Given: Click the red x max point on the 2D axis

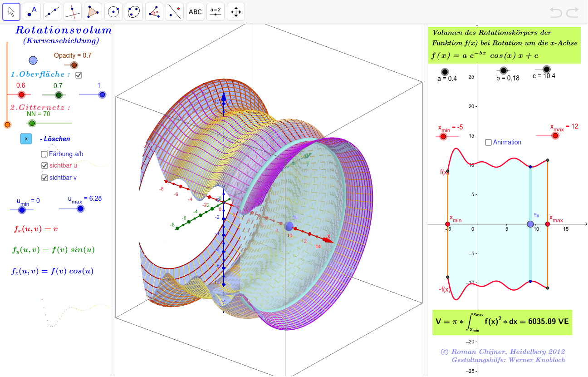Looking at the screenshot, I should click(548, 224).
